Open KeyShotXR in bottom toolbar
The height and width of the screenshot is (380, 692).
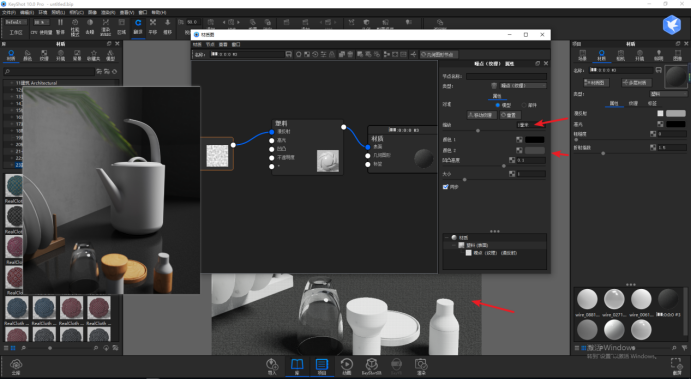tap(371, 365)
